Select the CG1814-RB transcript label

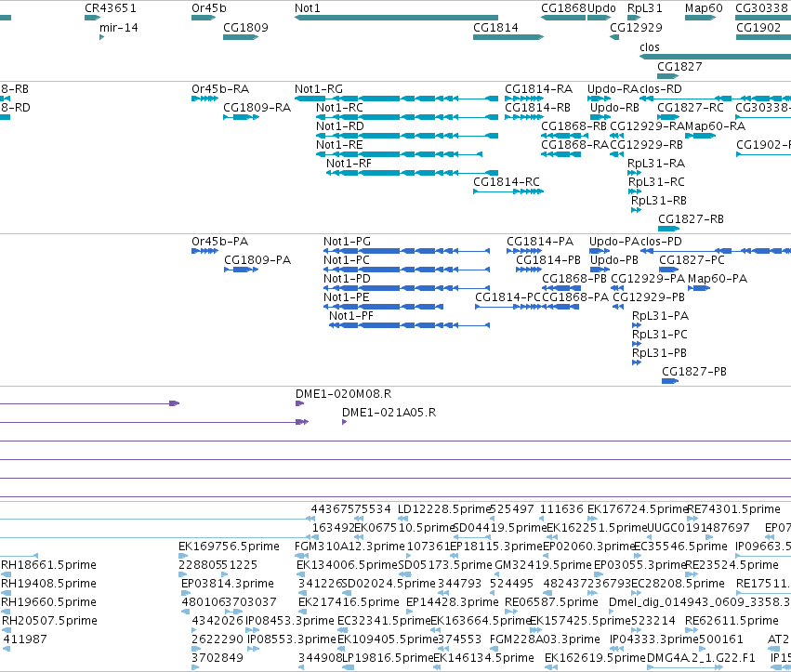(x=538, y=108)
